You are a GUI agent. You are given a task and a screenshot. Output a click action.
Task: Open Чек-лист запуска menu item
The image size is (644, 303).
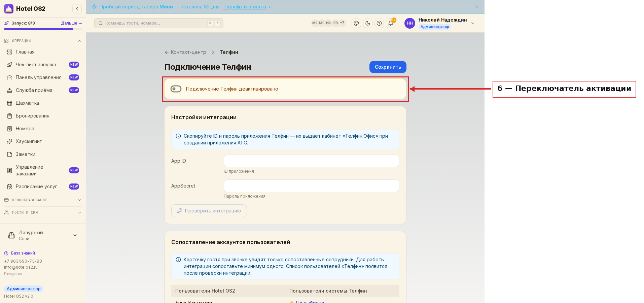43,65
